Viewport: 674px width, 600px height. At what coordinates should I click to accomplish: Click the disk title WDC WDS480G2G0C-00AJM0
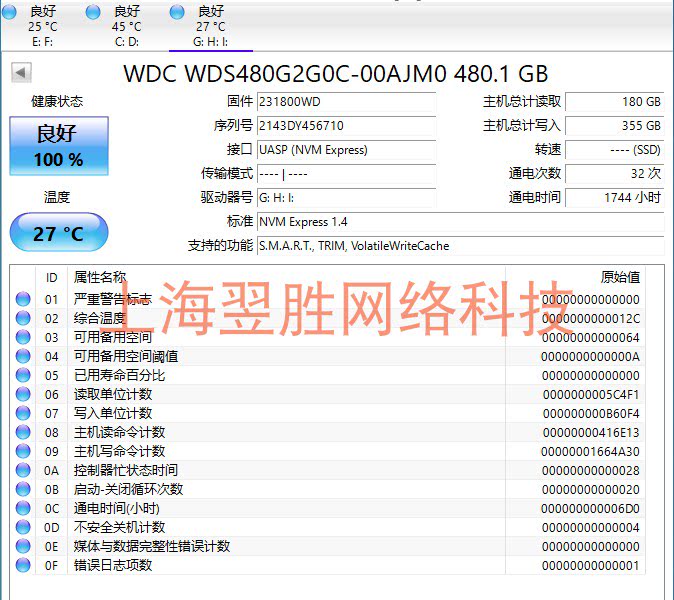(x=285, y=74)
